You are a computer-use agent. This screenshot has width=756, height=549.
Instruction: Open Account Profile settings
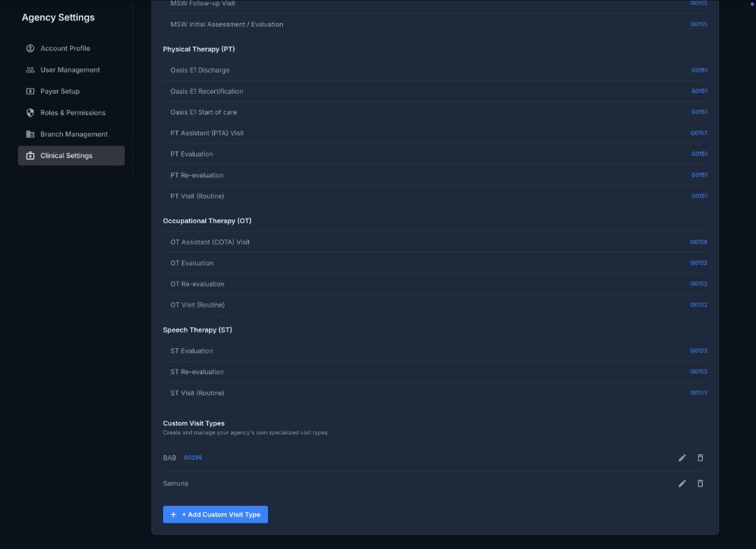pyautogui.click(x=72, y=48)
